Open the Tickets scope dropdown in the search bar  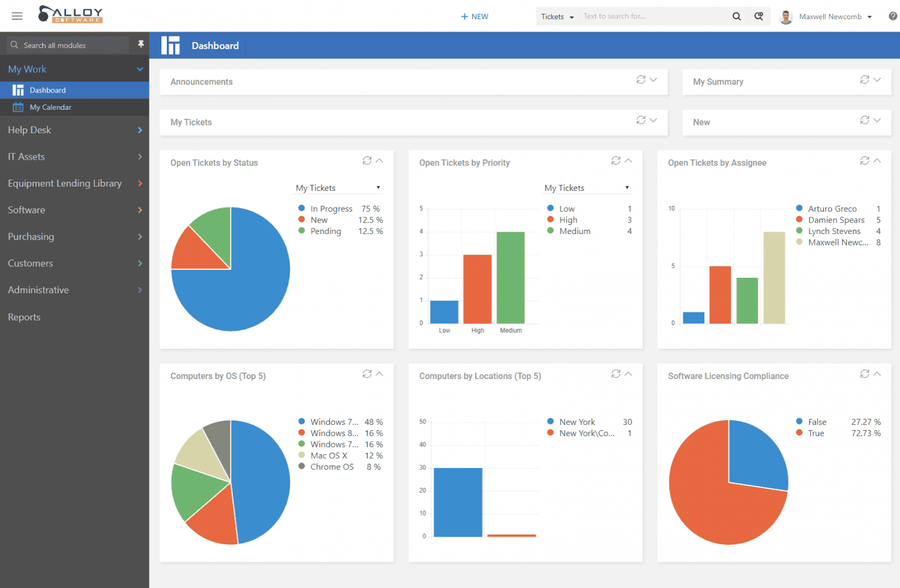(556, 16)
